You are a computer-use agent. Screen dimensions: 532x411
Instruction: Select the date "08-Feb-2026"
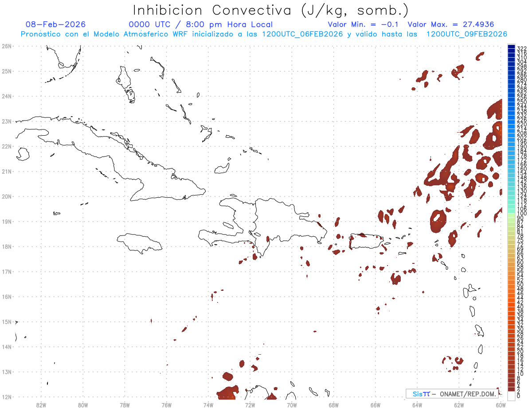[x=55, y=24]
